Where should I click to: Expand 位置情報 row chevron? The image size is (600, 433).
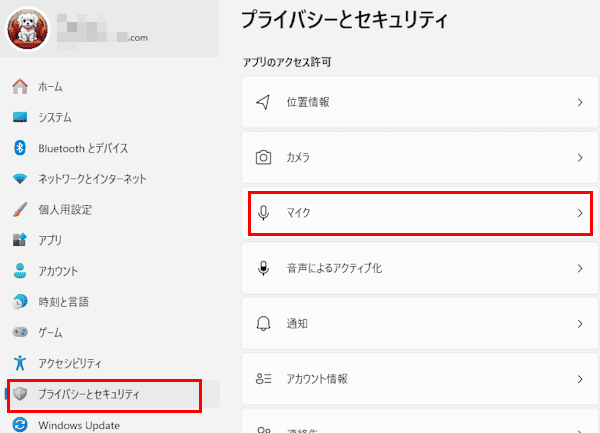580,102
